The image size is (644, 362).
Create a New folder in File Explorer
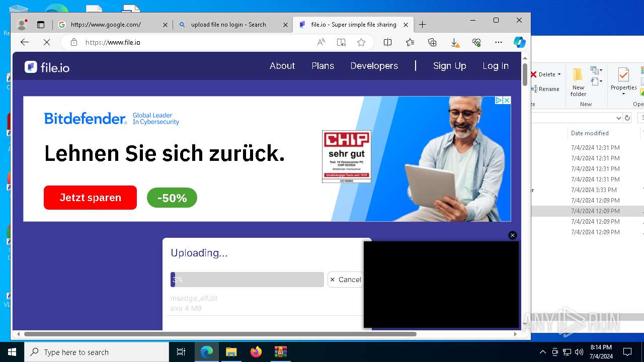pyautogui.click(x=578, y=82)
